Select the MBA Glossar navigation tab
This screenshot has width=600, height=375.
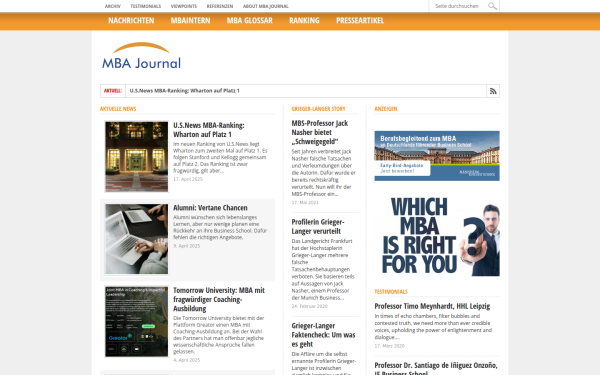click(249, 21)
